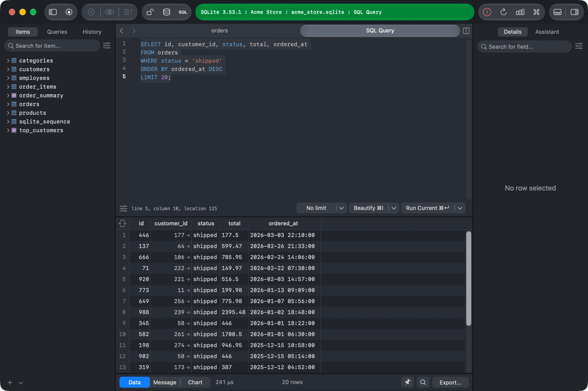Click the Run Current button
The height and width of the screenshot is (391, 588).
[x=427, y=208]
